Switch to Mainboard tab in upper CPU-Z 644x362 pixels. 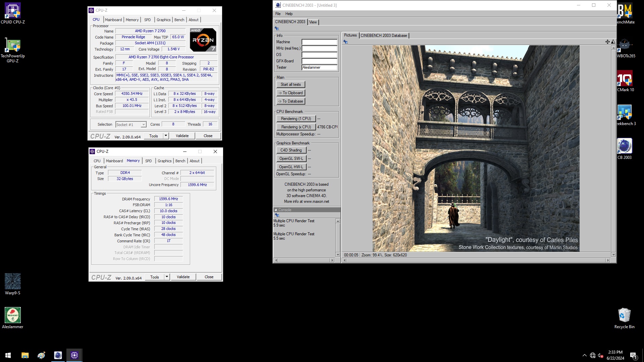[113, 20]
